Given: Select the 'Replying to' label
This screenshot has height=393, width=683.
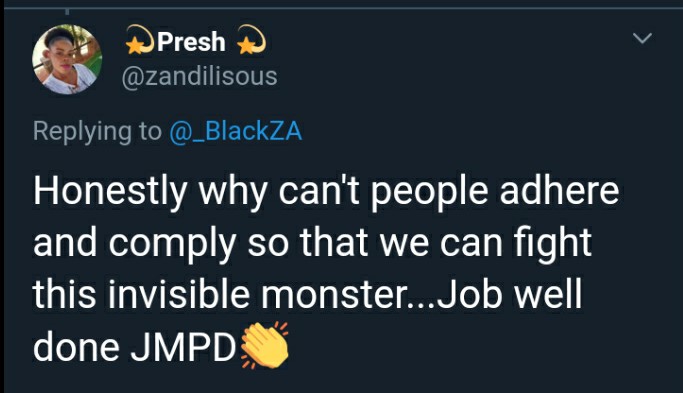Looking at the screenshot, I should (x=97, y=132).
